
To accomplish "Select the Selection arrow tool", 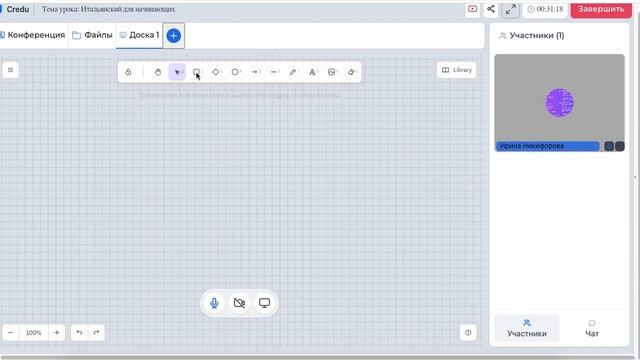I will [x=177, y=72].
